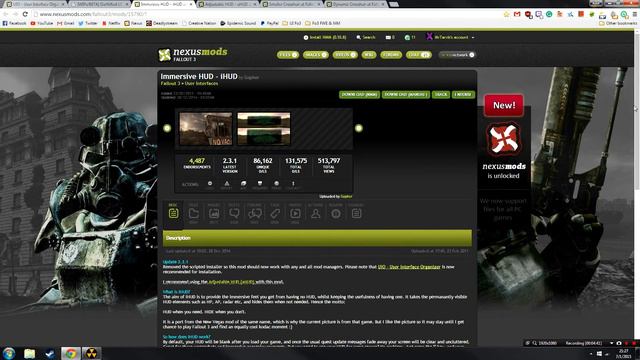The height and width of the screenshot is (360, 640).
Task: Open the Images tab picture icon
Action: click(214, 213)
